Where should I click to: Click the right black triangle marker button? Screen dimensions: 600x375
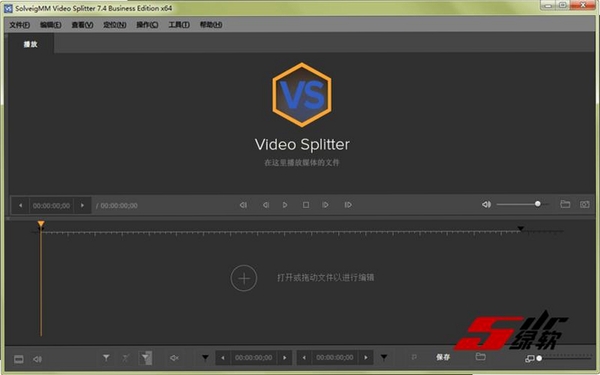tap(384, 358)
